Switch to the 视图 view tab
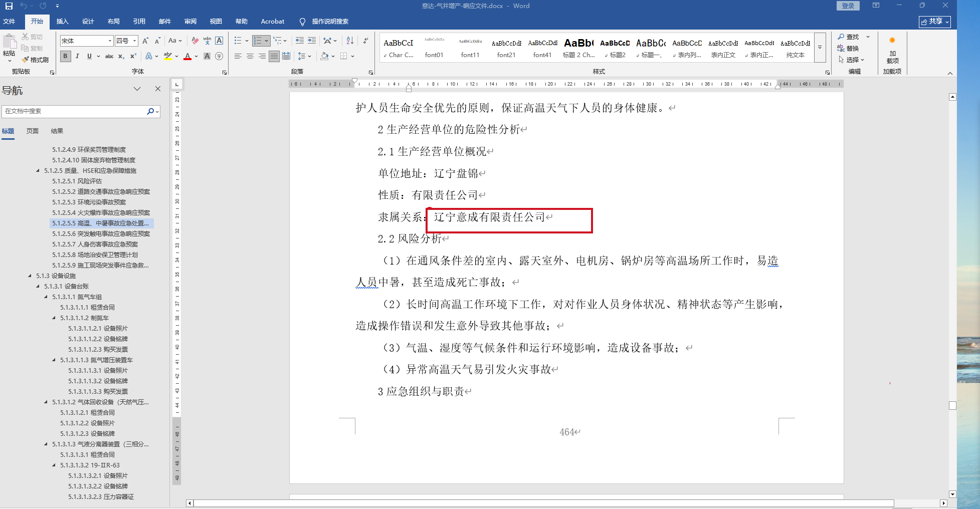Screen dimensions: 980x509 coord(216,22)
